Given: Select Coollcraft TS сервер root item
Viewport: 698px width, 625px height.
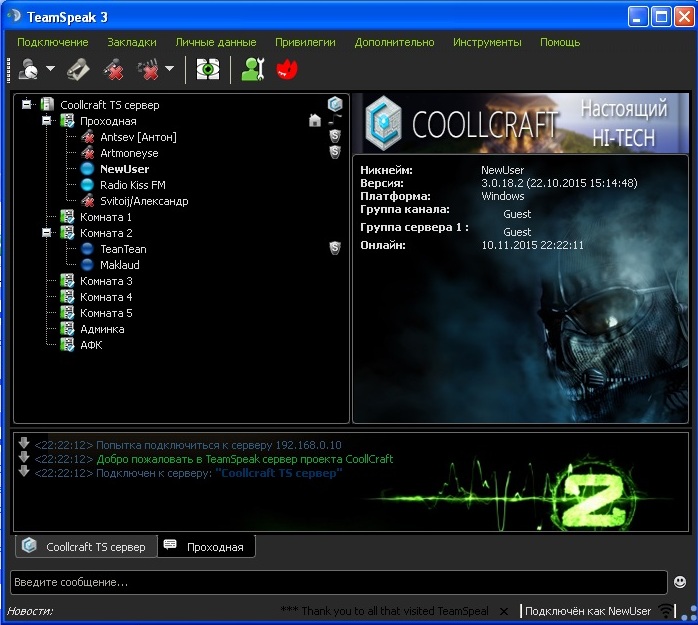Looking at the screenshot, I should (110, 105).
